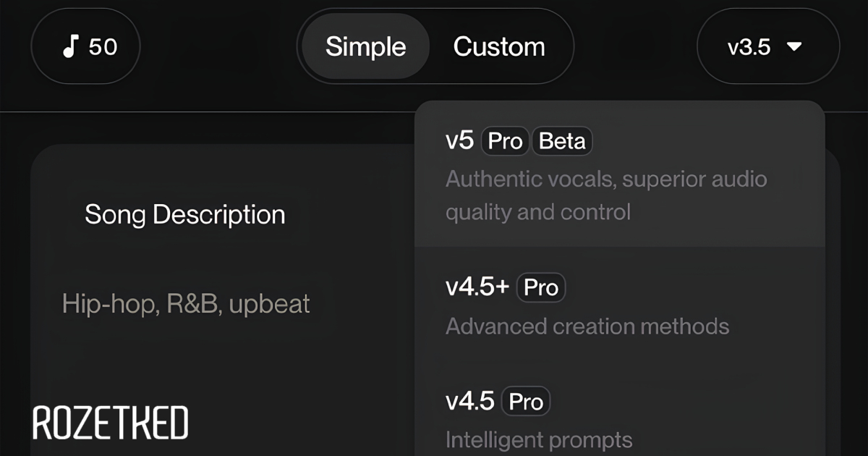Click the Pro badge next to v5
This screenshot has width=868, height=456.
[505, 141]
